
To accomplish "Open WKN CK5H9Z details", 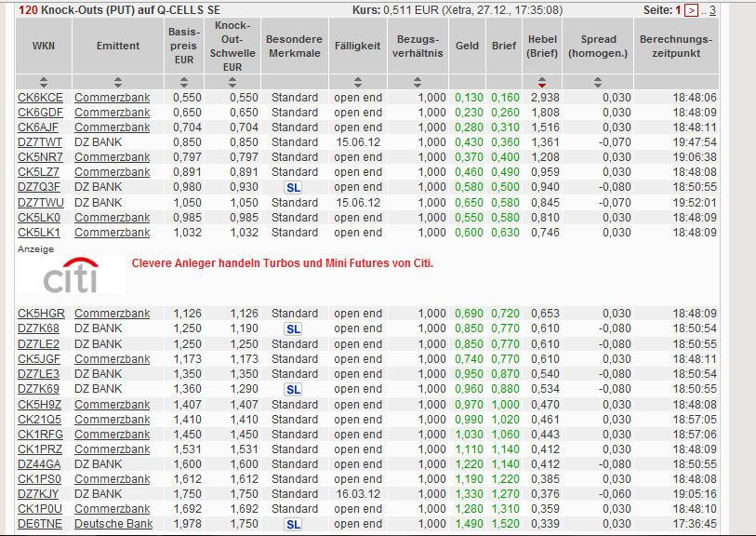I will (40, 405).
